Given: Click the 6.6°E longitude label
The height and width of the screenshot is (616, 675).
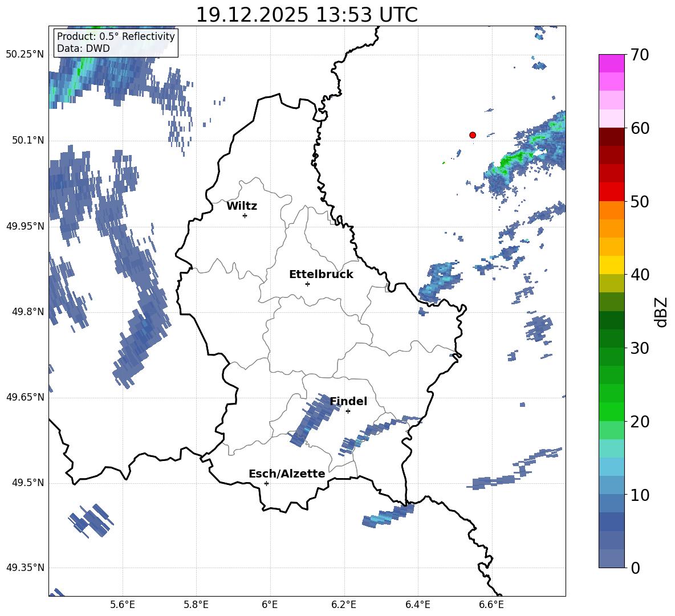Looking at the screenshot, I should point(491,605).
